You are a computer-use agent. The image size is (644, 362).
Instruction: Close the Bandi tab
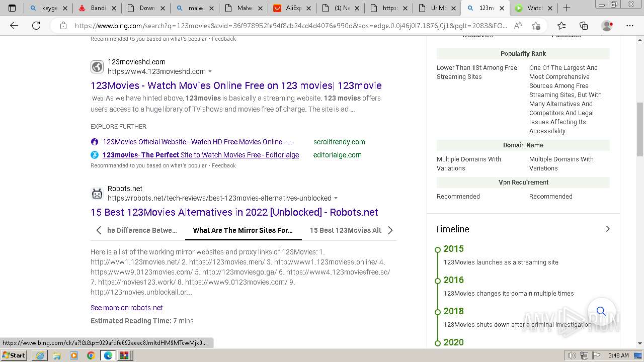point(114,8)
